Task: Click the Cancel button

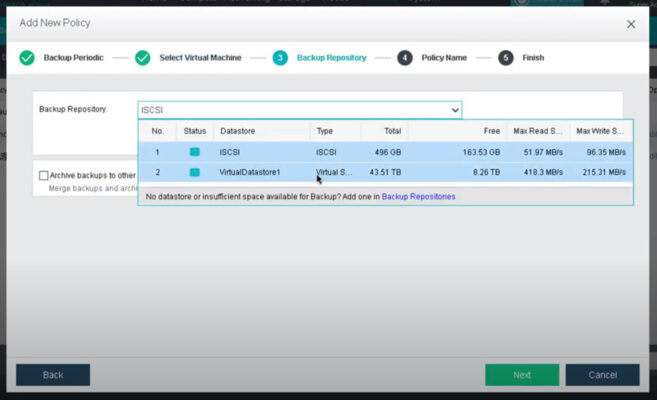Action: (603, 375)
